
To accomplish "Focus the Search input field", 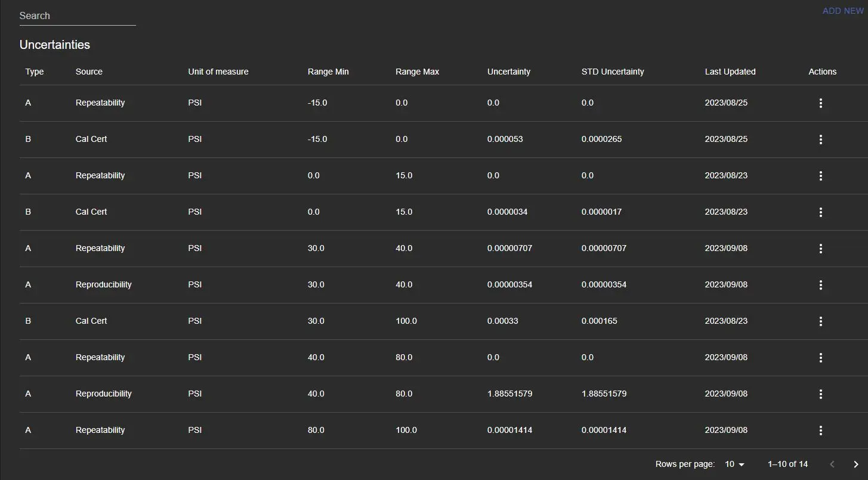I will (x=78, y=16).
